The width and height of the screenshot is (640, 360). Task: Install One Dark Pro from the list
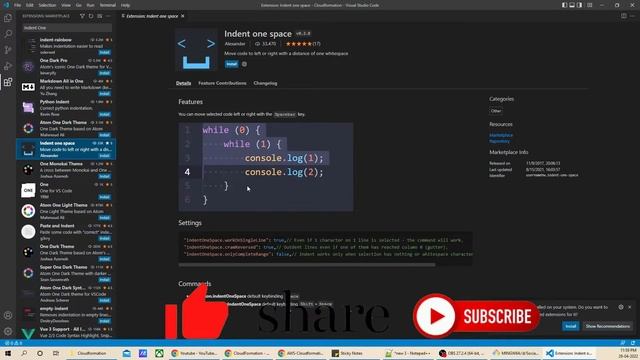click(104, 73)
